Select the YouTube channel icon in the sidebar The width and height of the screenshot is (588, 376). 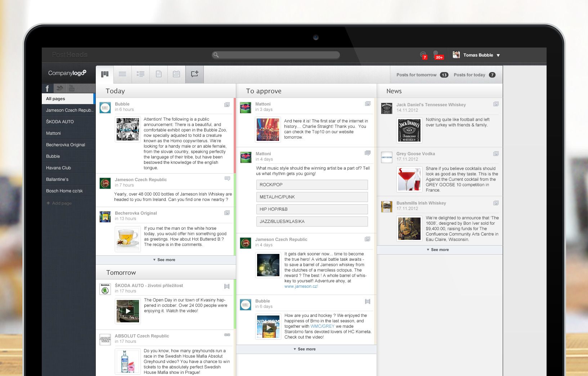point(72,88)
